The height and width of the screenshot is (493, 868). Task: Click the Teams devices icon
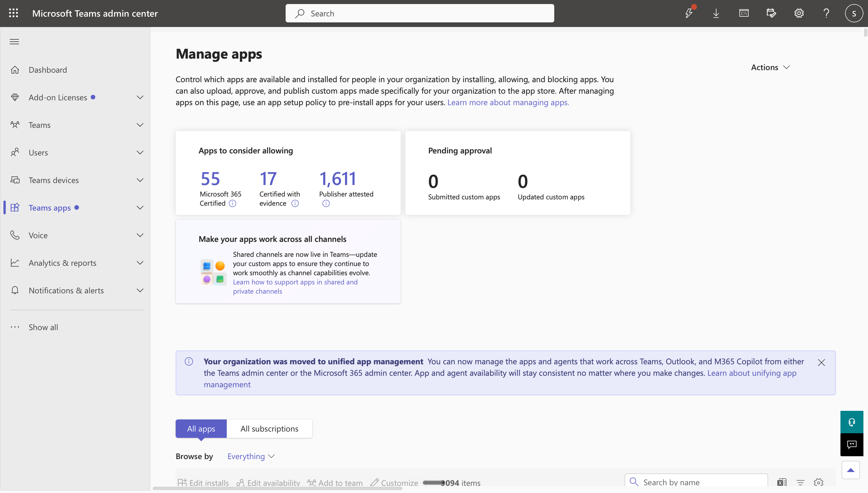(15, 180)
